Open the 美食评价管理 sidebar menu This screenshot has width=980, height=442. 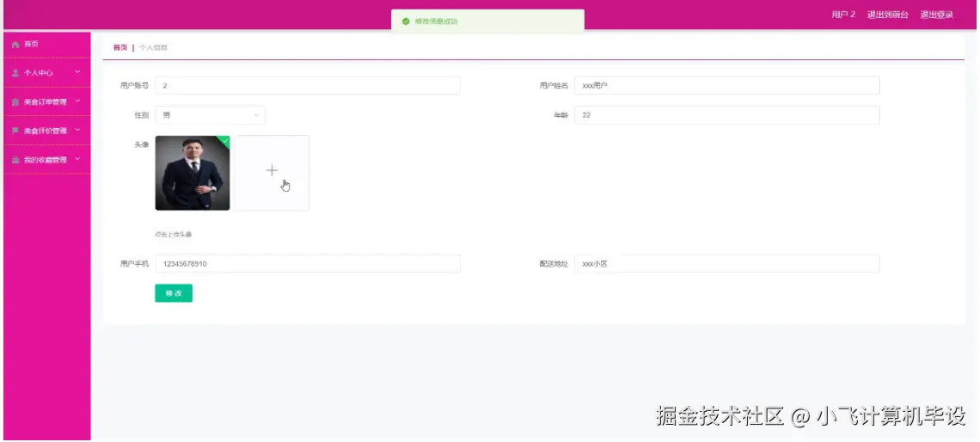click(x=47, y=131)
